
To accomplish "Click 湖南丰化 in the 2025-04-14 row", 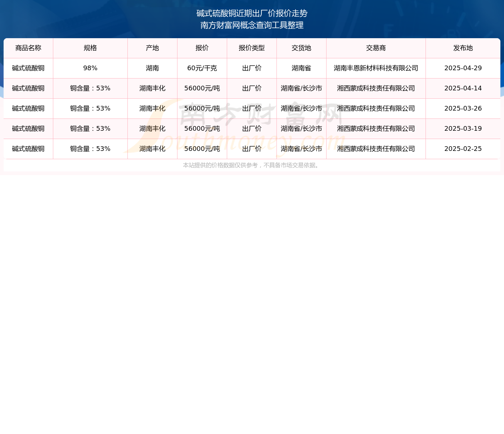I will tap(152, 88).
